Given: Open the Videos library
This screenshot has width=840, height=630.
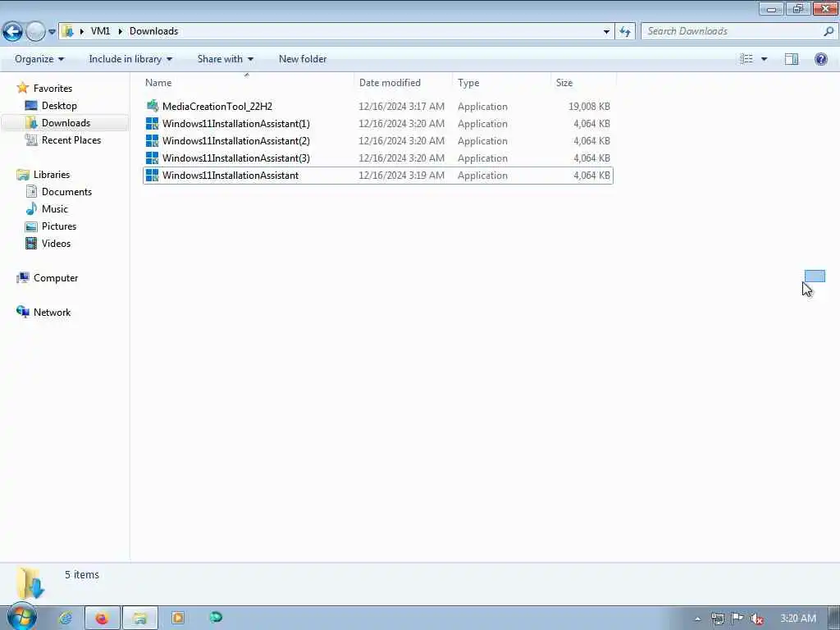Looking at the screenshot, I should coord(56,243).
